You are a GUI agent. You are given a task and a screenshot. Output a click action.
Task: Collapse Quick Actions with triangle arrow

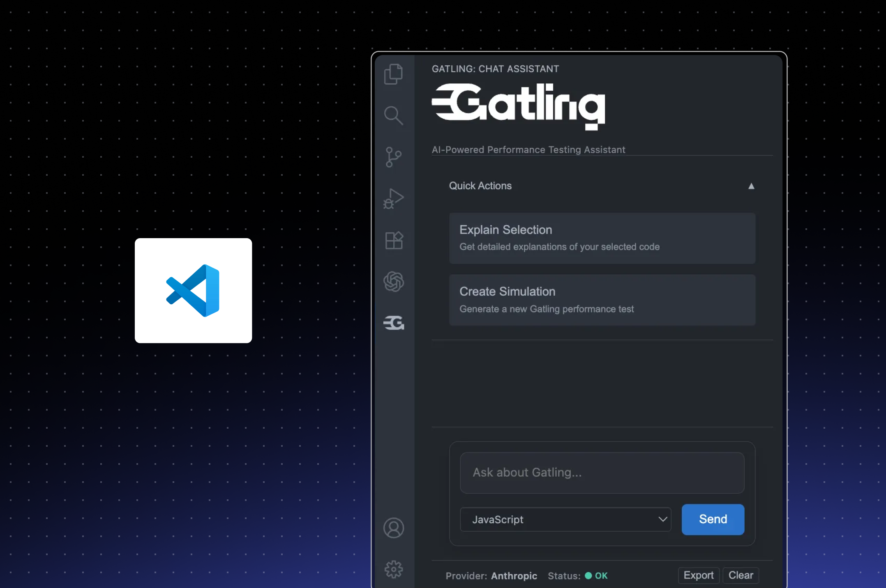click(x=751, y=186)
